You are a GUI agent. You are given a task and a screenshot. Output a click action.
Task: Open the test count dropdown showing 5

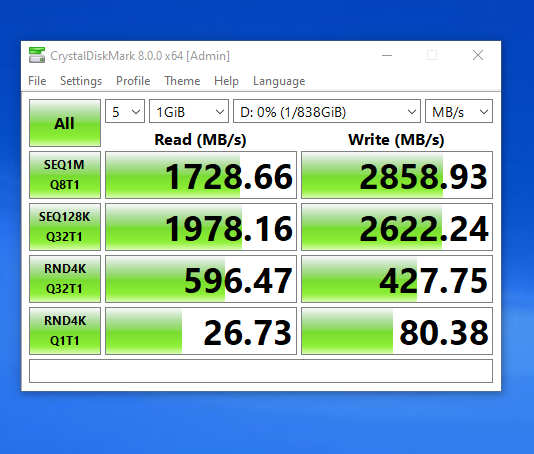pos(125,111)
